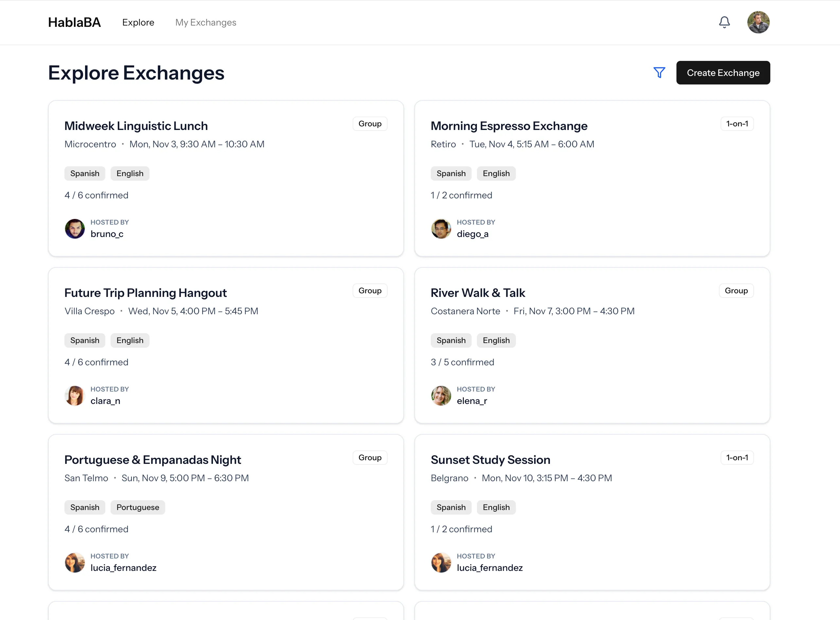Click elena_r's host avatar
Viewport: 840px width, 620px height.
click(441, 395)
